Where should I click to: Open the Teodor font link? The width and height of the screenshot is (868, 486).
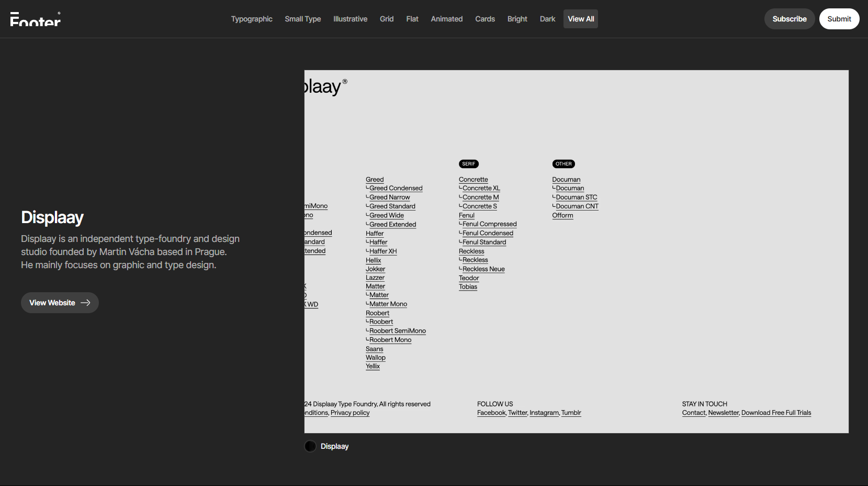tap(469, 278)
